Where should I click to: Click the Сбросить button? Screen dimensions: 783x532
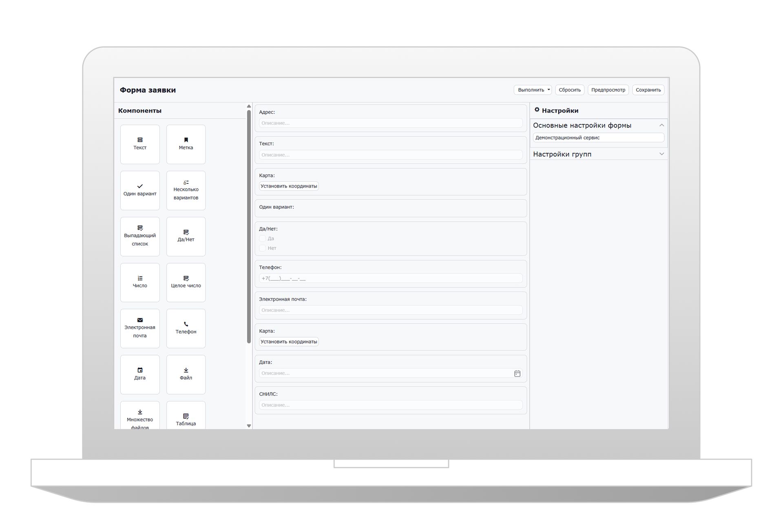tap(570, 90)
